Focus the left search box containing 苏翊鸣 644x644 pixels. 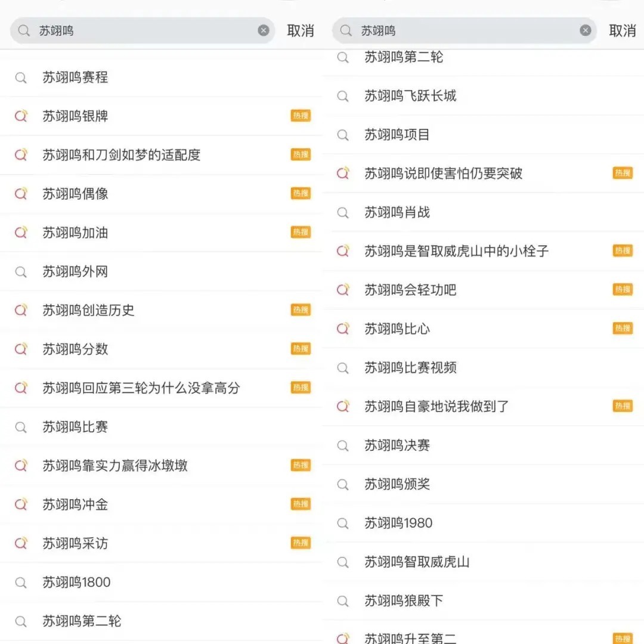(x=143, y=30)
